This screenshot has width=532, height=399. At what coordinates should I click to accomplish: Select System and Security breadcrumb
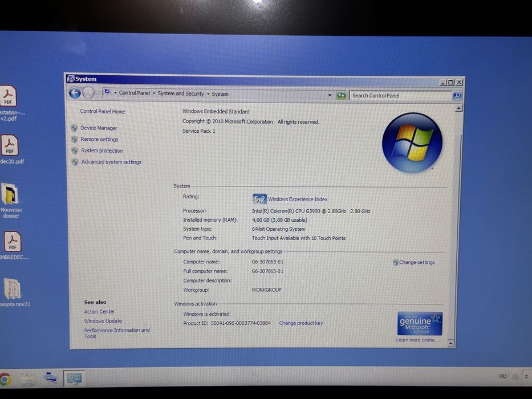pyautogui.click(x=181, y=93)
